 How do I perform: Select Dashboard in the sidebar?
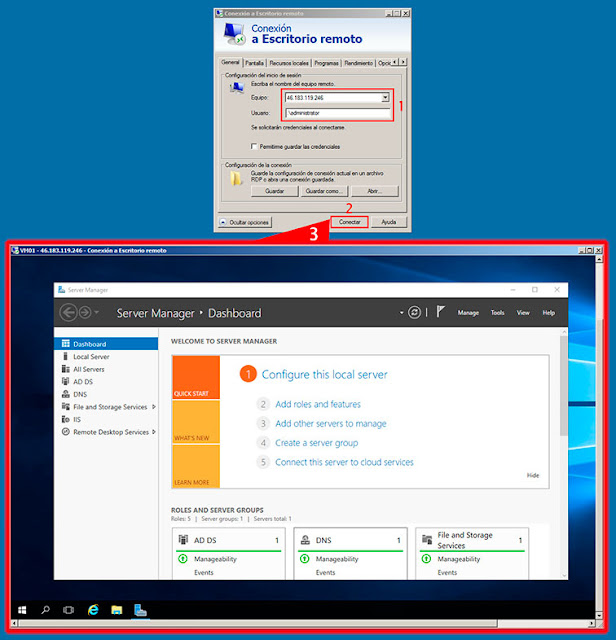click(106, 344)
